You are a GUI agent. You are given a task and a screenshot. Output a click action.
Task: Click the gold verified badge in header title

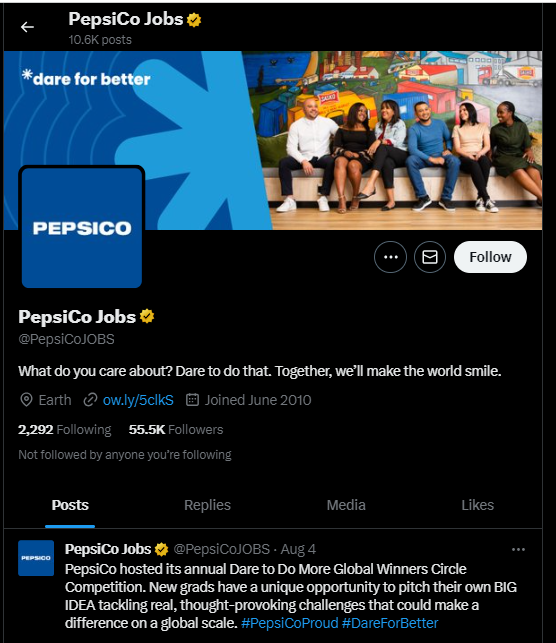(x=194, y=20)
